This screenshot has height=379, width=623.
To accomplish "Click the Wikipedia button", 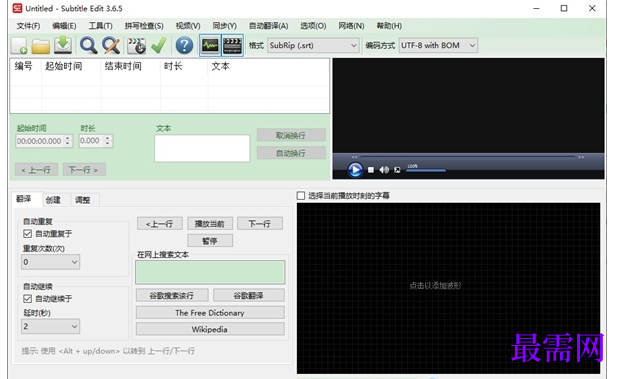I will coord(210,329).
